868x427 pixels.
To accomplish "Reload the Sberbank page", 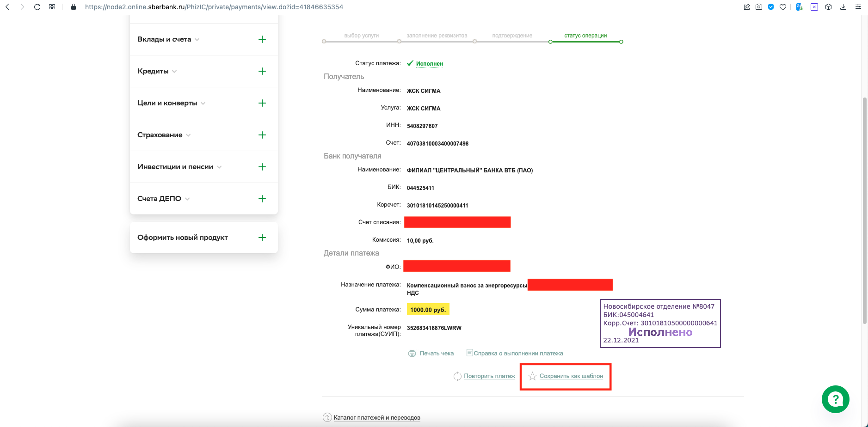I will [x=37, y=7].
